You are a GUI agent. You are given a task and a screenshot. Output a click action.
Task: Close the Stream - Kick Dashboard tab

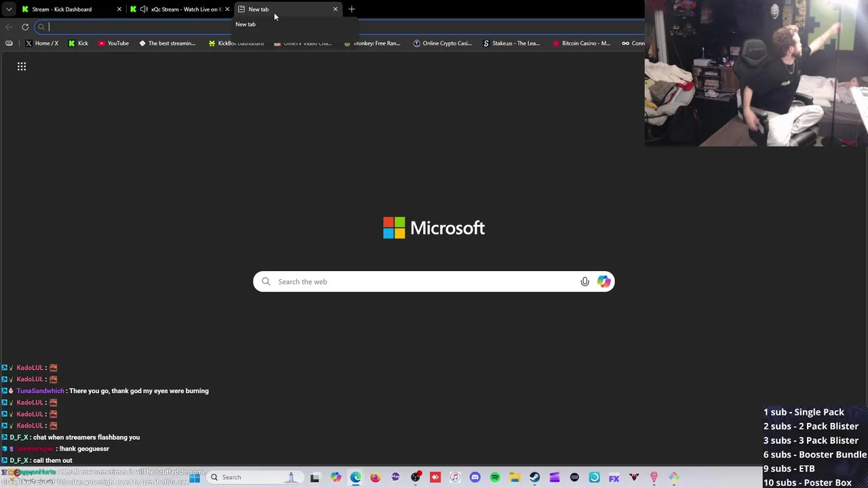coord(119,9)
